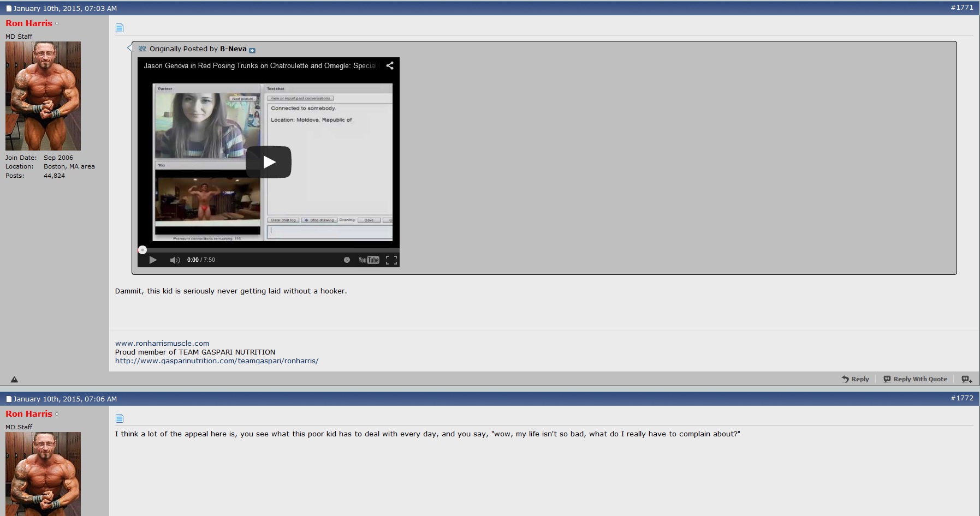The width and height of the screenshot is (980, 516).
Task: Open video on YouTube via logo
Action: pyautogui.click(x=369, y=260)
